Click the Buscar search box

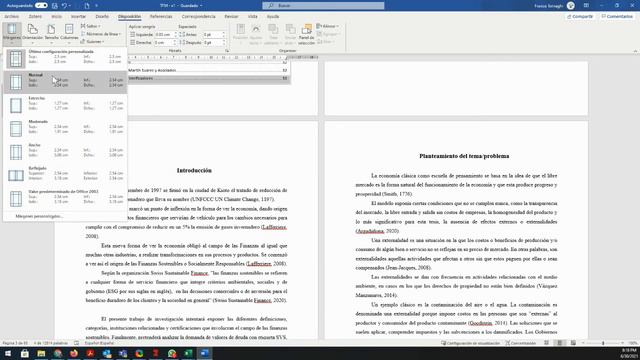coord(323,6)
